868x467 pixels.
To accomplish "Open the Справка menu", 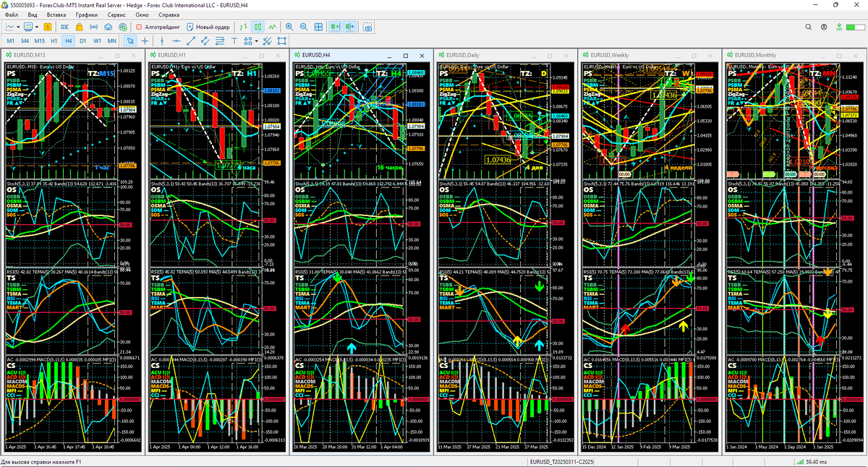I will tap(169, 14).
